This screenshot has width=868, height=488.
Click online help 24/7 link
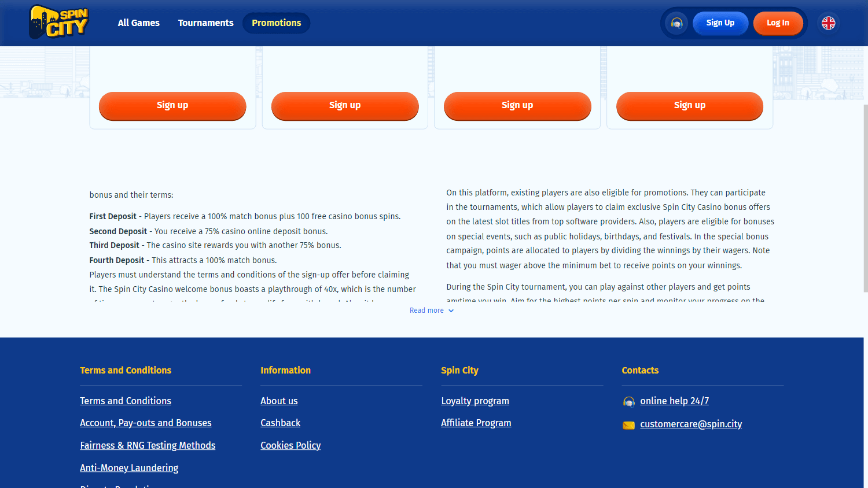coord(674,401)
